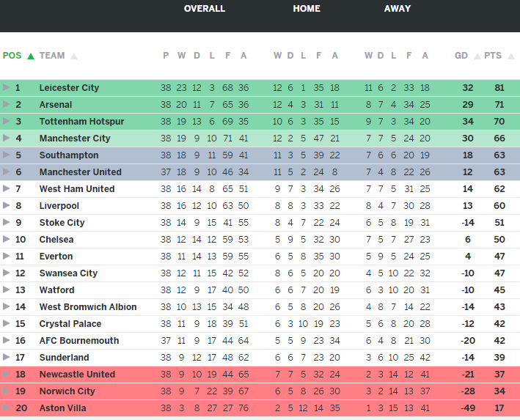
Task: Expand the Leicester City row arrow
Action: tap(7, 88)
